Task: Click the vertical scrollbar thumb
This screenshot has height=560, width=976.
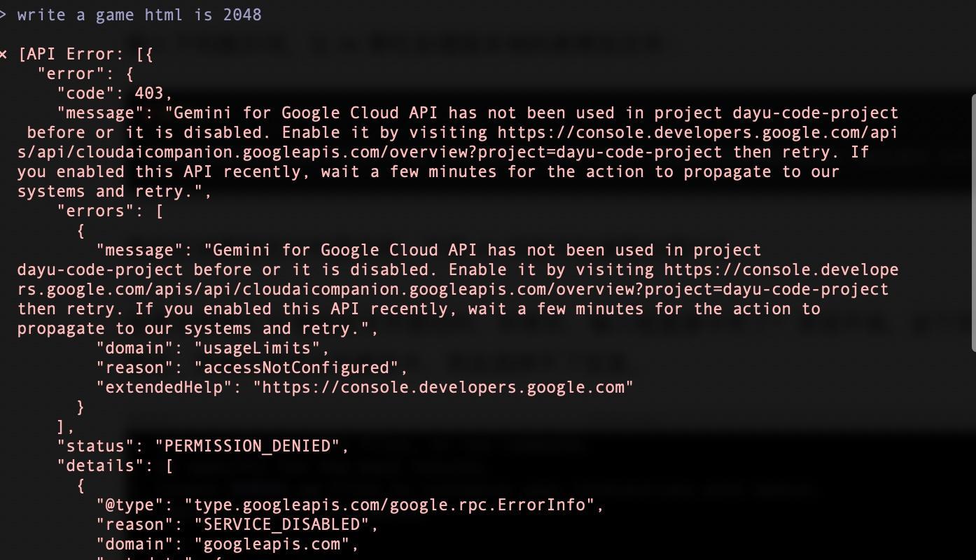Action: [973, 223]
